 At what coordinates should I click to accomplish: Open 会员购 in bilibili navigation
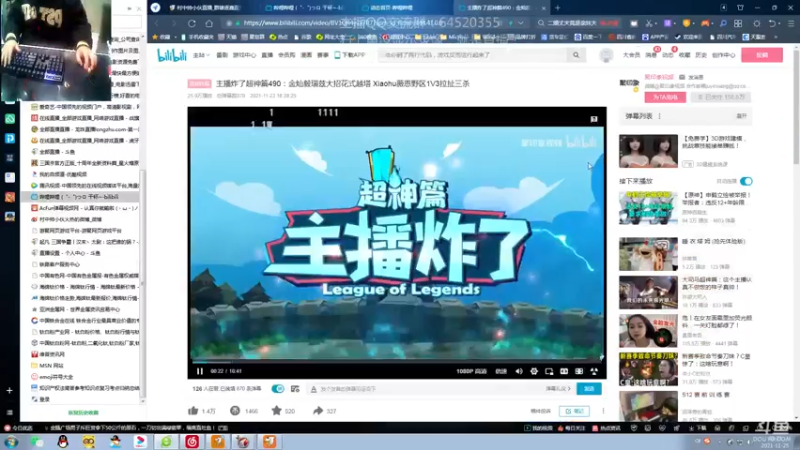tap(287, 55)
